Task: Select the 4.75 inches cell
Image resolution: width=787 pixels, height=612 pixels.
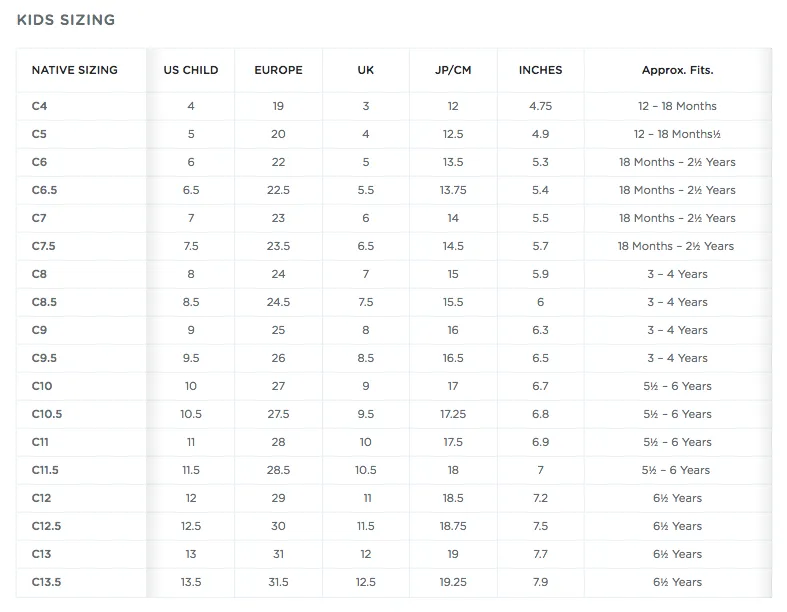Action: [541, 106]
